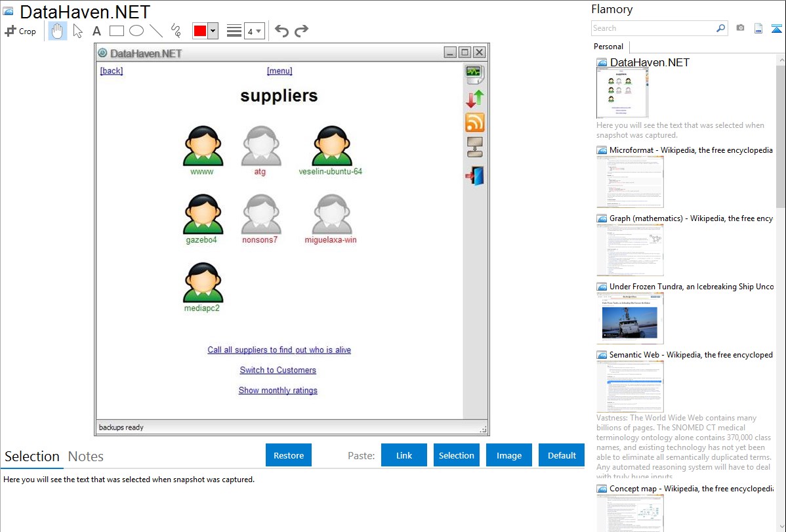Viewport: 786px width, 532px height.
Task: Activate the hand pan tool
Action: 57,31
